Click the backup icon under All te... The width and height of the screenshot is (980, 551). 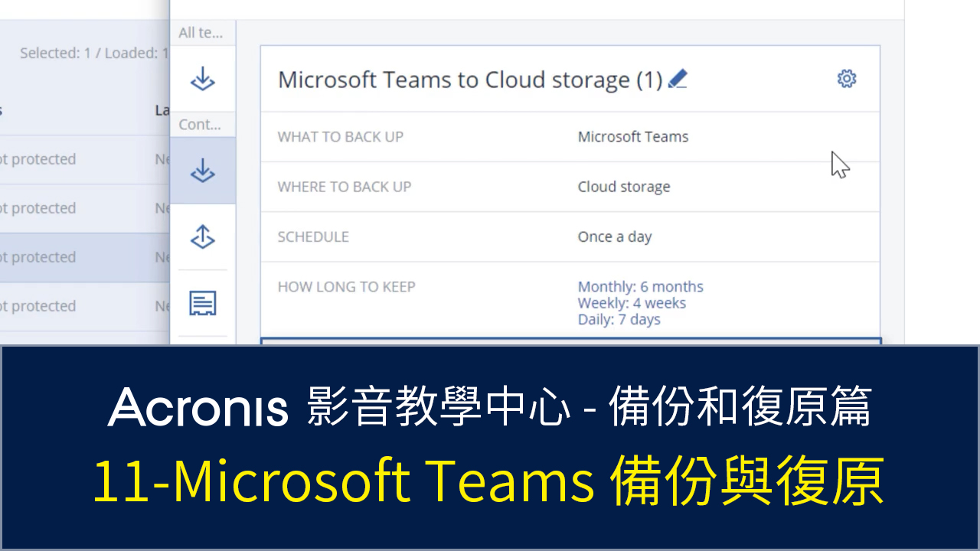(202, 79)
